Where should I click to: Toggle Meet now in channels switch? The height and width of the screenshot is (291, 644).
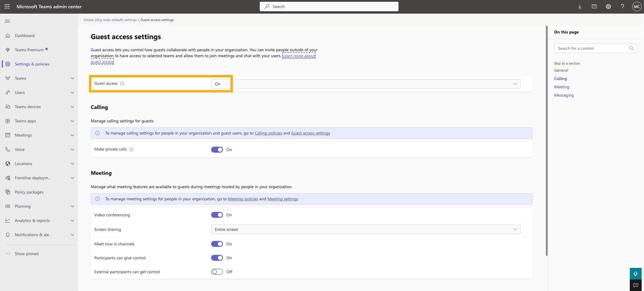coord(217,244)
